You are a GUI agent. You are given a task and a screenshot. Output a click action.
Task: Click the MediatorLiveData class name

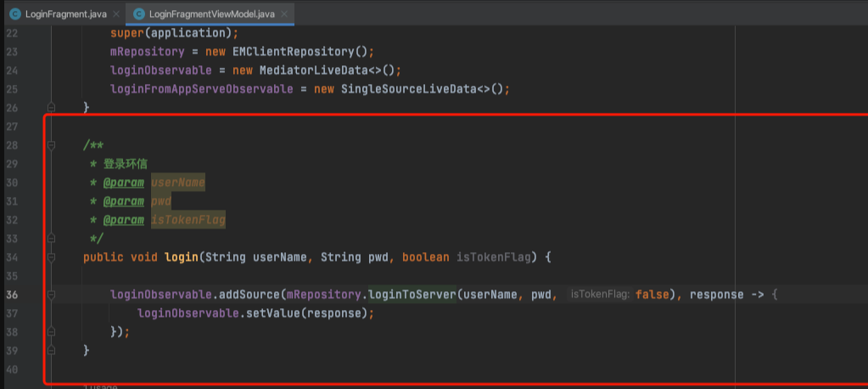click(x=314, y=70)
